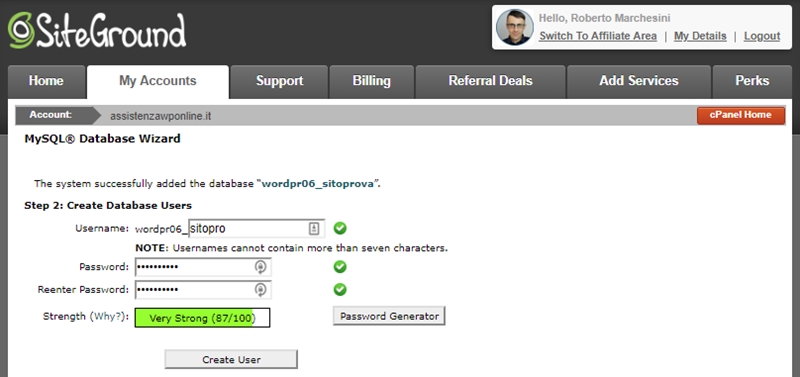This screenshot has width=800, height=377.
Task: Focus the Password input field
Action: (203, 267)
